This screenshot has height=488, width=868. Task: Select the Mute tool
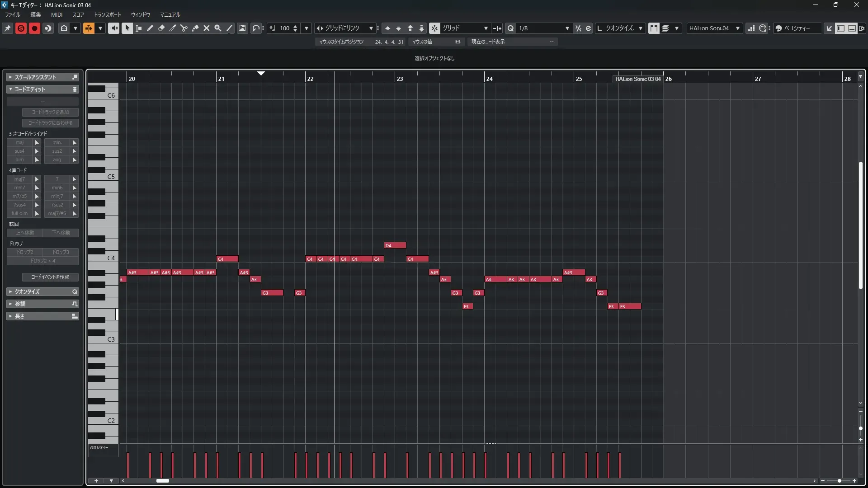point(207,28)
